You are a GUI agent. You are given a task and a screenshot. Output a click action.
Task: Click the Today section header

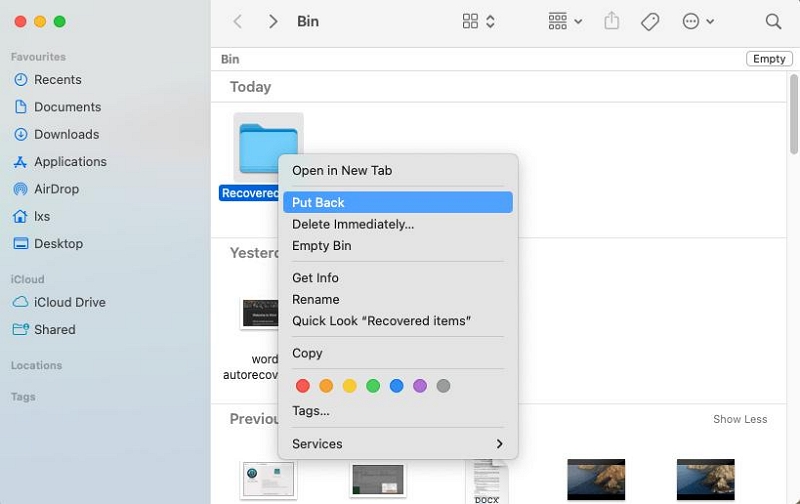tap(250, 87)
